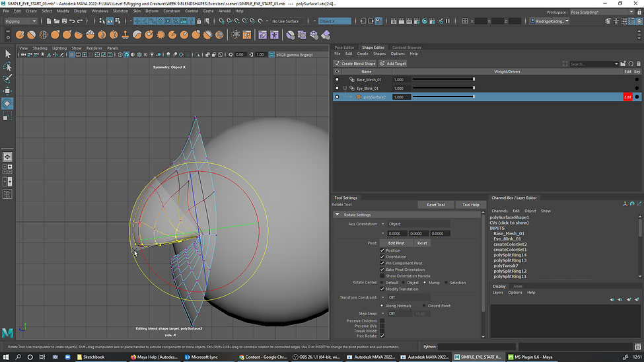The width and height of the screenshot is (644, 362).
Task: Toggle the Free Rotate checkbox
Action: pyautogui.click(x=382, y=336)
